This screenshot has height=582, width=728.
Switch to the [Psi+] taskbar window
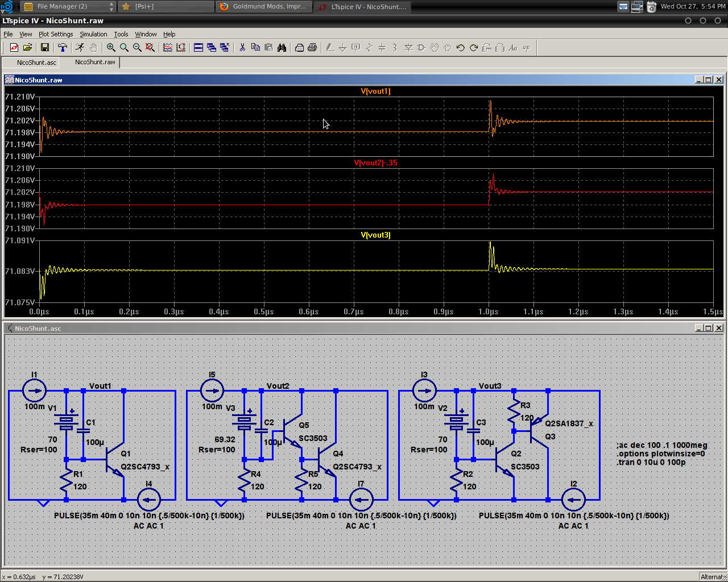click(166, 6)
